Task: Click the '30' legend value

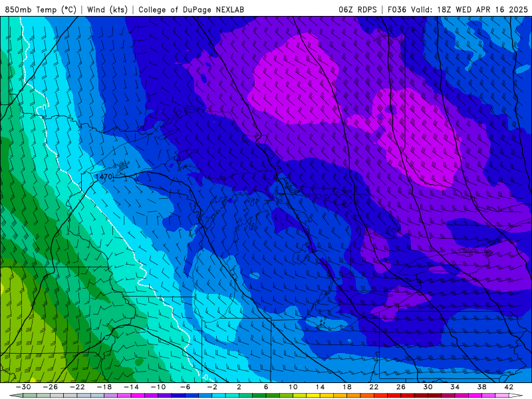Action: tap(428, 387)
